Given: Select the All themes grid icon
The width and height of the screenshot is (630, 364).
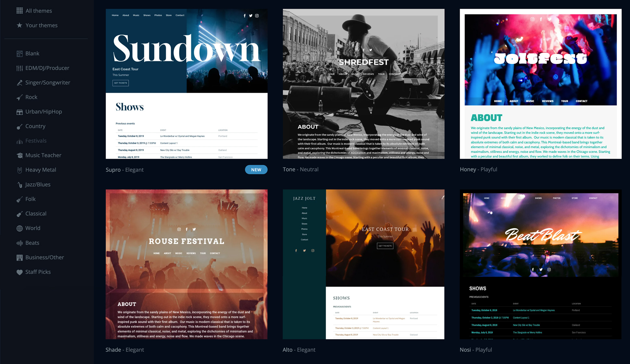Looking at the screenshot, I should click(x=20, y=11).
